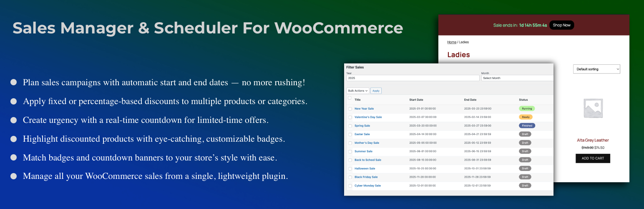Click the End Date column header
Viewport: 644px width, 209px height.
pos(470,100)
